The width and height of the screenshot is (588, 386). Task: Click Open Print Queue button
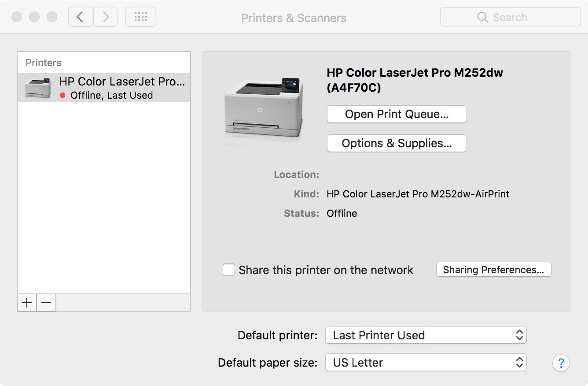coord(397,114)
